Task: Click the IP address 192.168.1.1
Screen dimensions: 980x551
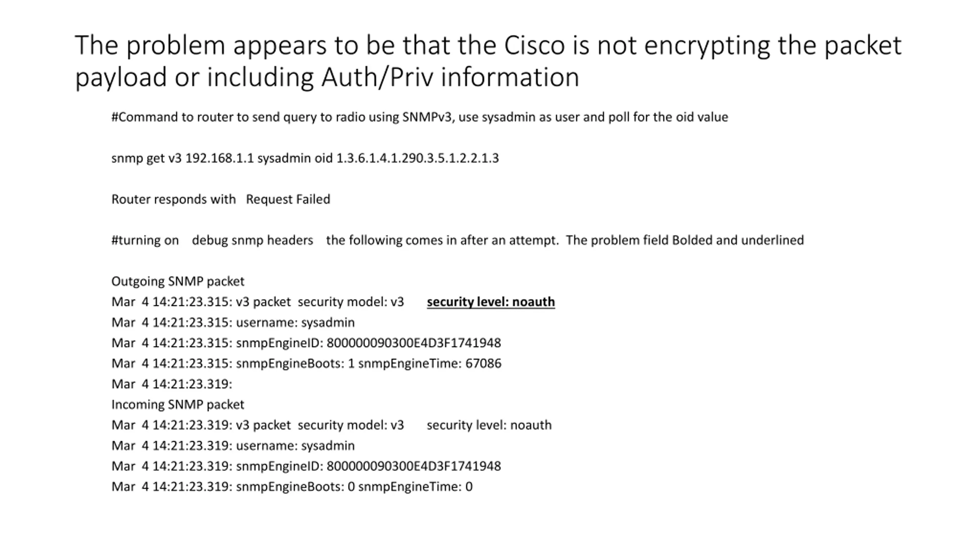Action: (219, 158)
